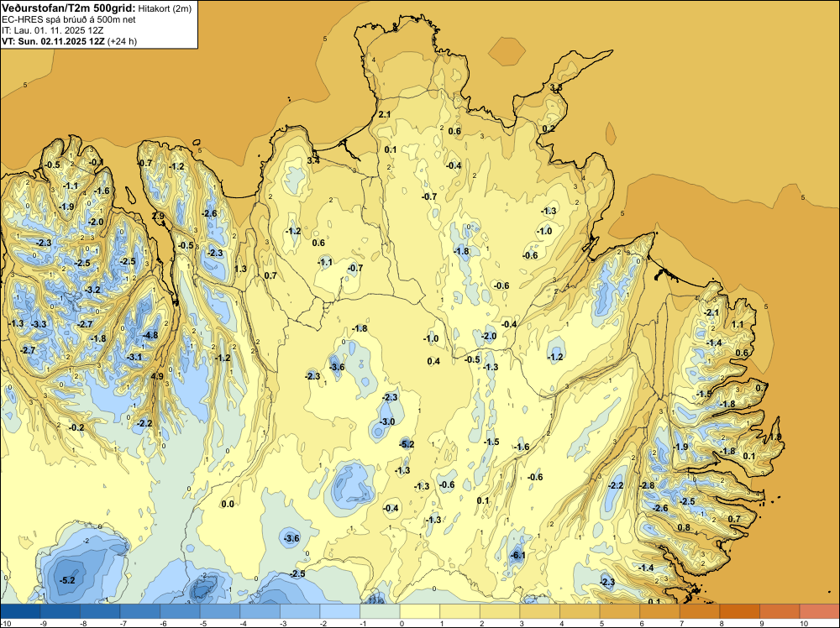Click the '-9' legend scale label
The image size is (840, 628).
tap(44, 624)
